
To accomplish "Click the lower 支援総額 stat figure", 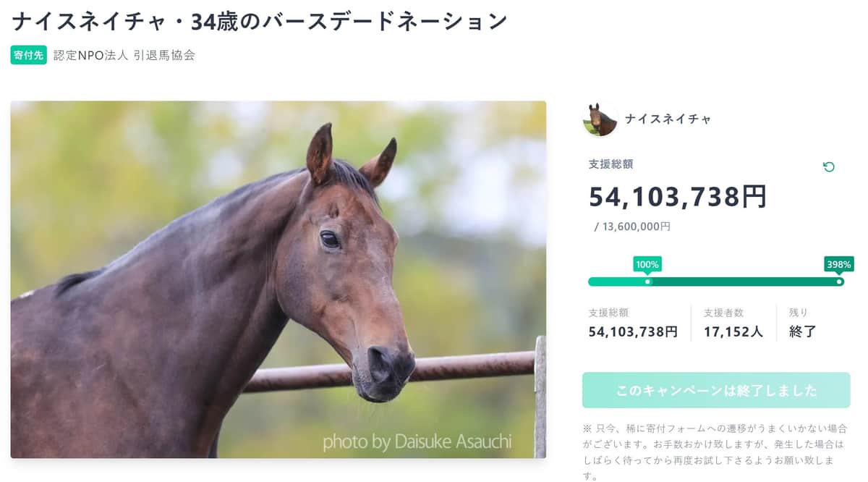I will pyautogui.click(x=633, y=331).
